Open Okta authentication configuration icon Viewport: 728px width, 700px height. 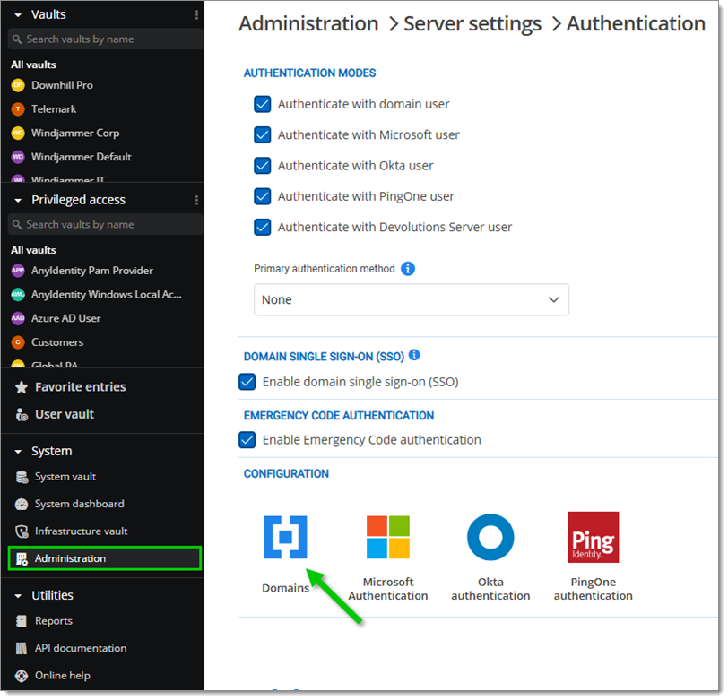pos(490,538)
